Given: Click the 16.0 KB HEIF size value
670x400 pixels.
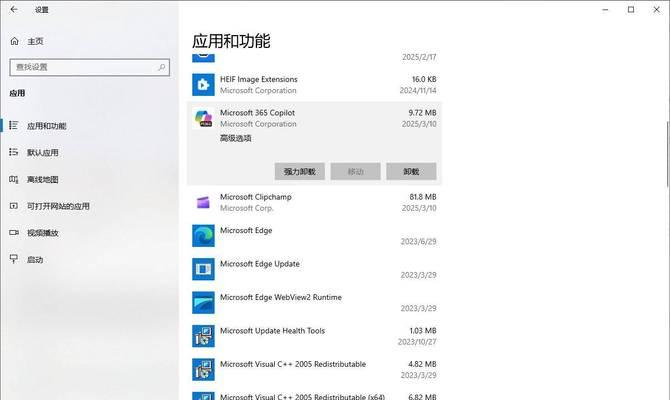Looking at the screenshot, I should (424, 79).
